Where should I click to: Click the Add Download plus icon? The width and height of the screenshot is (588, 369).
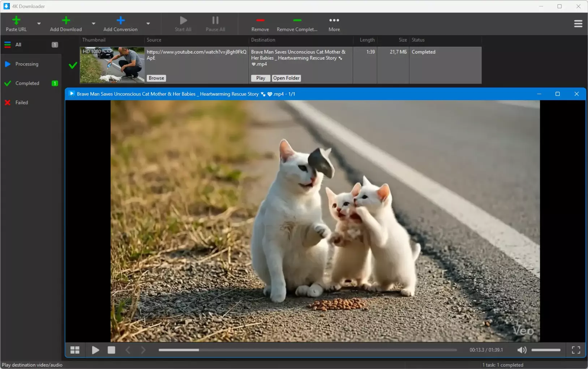pos(66,21)
